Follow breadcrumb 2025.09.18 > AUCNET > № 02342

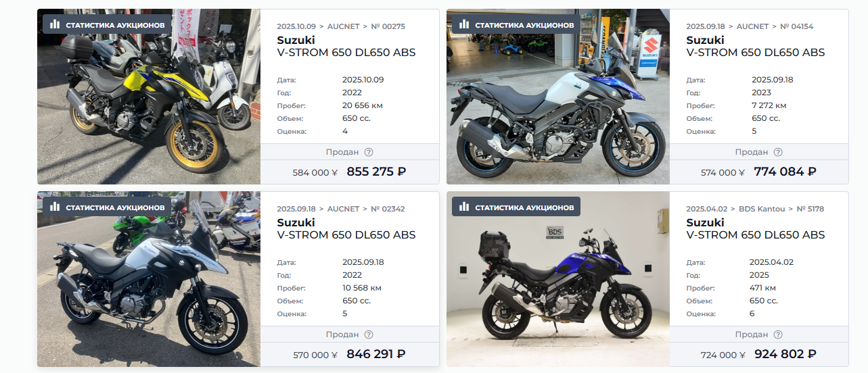coord(341,209)
